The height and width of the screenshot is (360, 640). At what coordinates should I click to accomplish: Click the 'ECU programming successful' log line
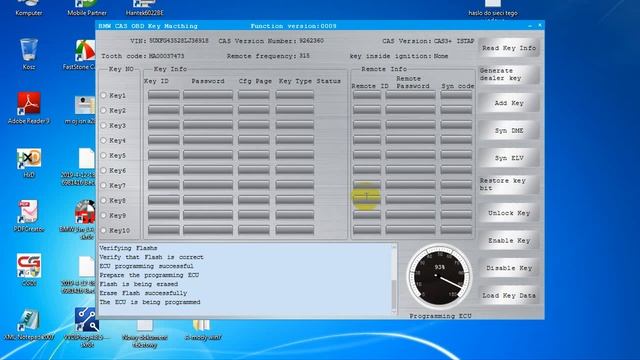click(x=147, y=266)
